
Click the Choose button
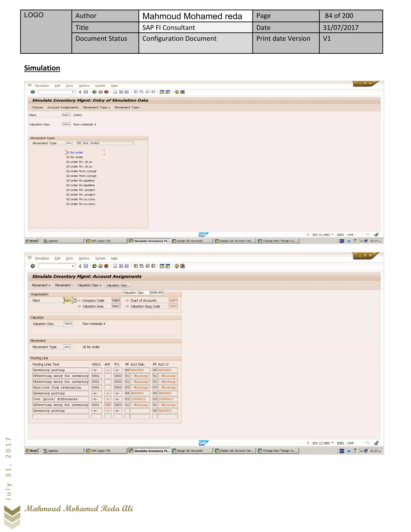[37, 107]
